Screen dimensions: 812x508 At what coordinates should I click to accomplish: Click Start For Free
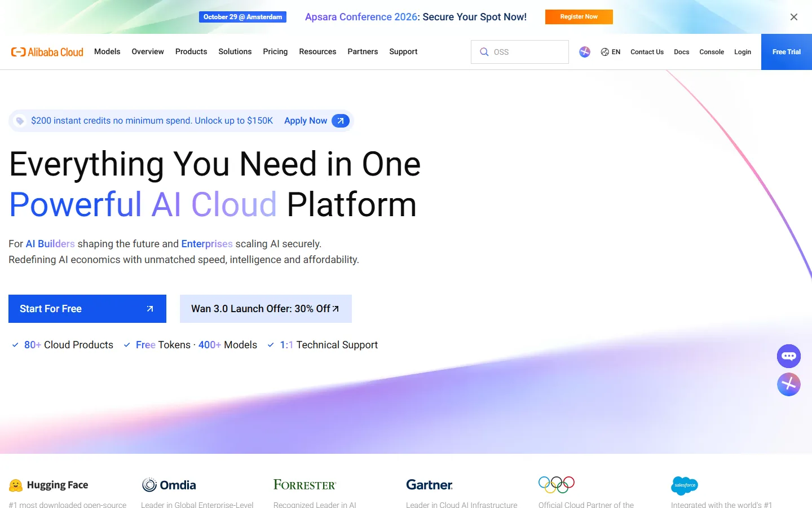87,309
